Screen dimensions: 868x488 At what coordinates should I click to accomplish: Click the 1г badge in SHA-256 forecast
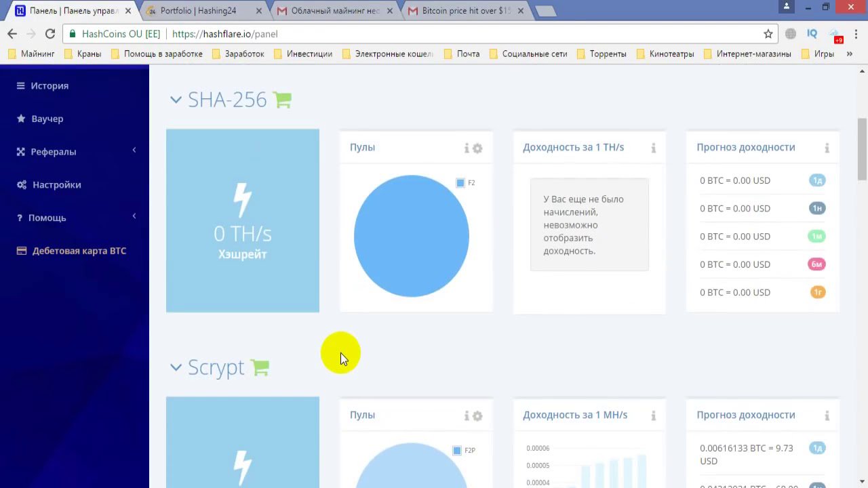[x=817, y=292]
